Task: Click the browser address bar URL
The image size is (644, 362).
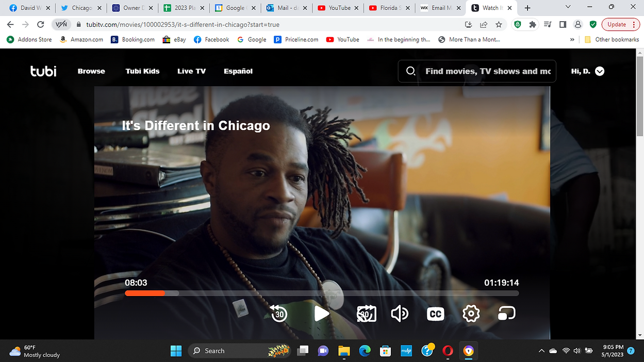Action: pyautogui.click(x=183, y=24)
